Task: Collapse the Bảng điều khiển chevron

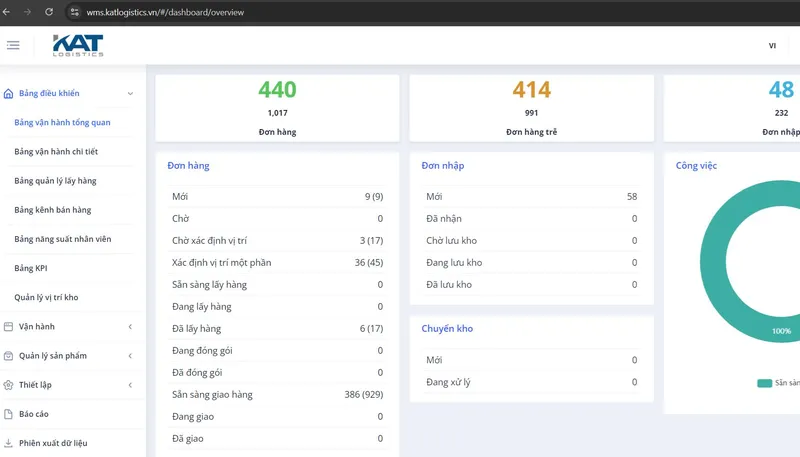Action: 130,93
